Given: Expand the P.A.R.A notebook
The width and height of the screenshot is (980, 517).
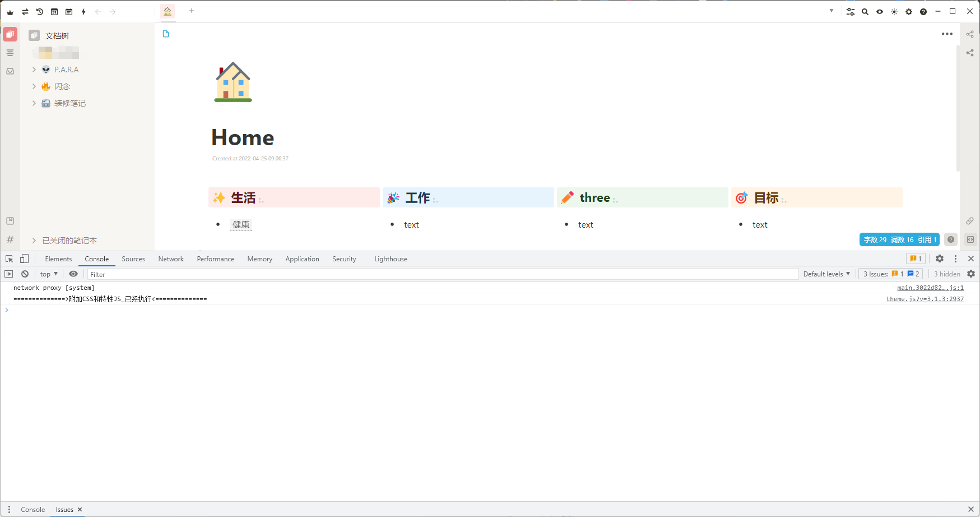Looking at the screenshot, I should point(34,70).
